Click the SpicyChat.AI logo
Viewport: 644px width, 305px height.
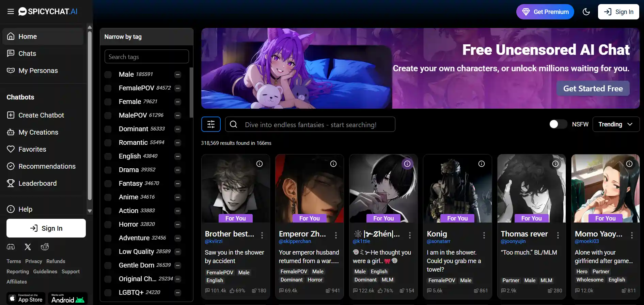(x=48, y=12)
